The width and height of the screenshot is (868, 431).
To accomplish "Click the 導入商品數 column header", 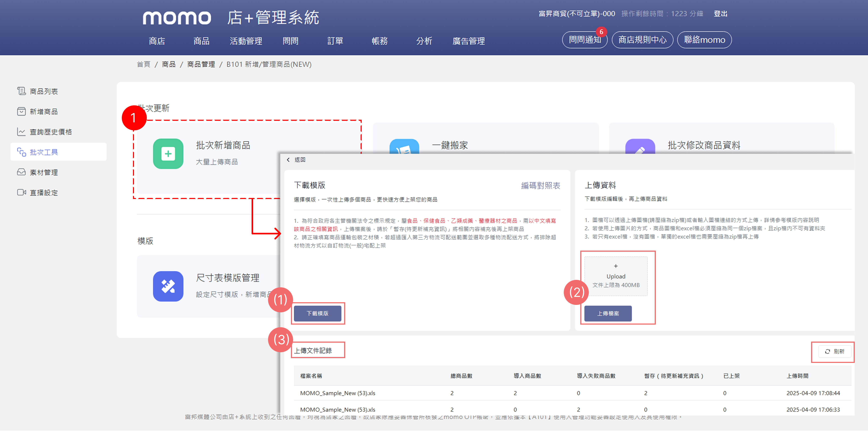I will coord(527,376).
